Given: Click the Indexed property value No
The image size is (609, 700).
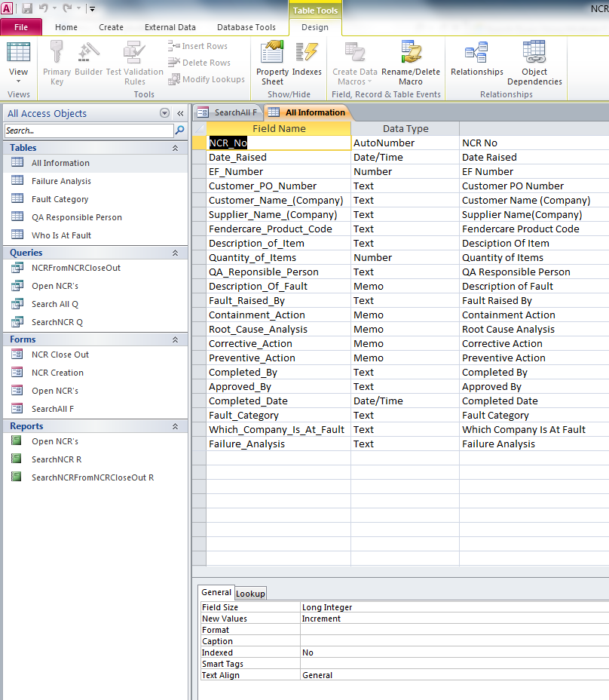Looking at the screenshot, I should pos(454,652).
